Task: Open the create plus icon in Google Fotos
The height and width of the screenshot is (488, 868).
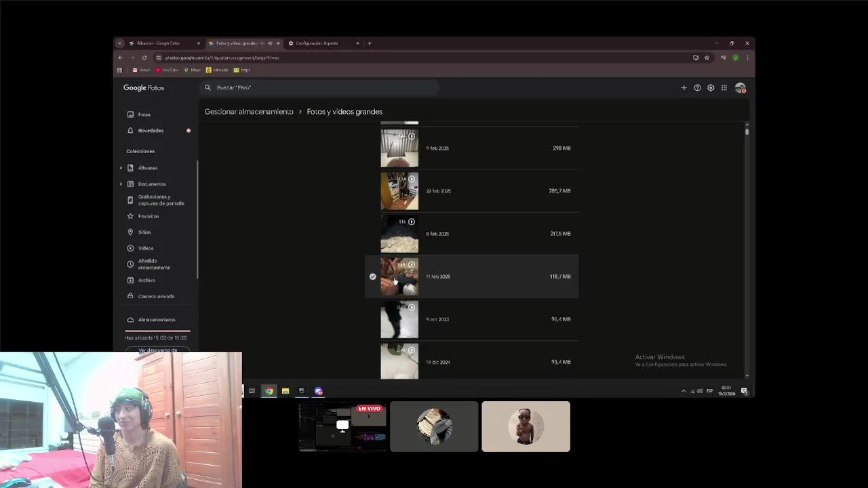Action: click(x=684, y=88)
